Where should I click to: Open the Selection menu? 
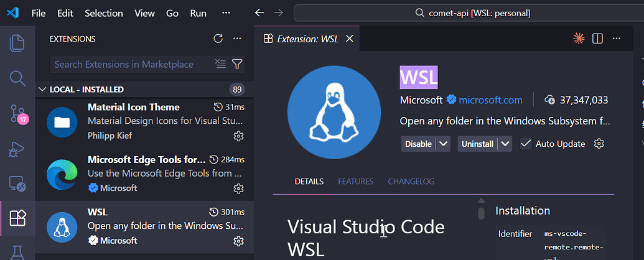tap(104, 13)
